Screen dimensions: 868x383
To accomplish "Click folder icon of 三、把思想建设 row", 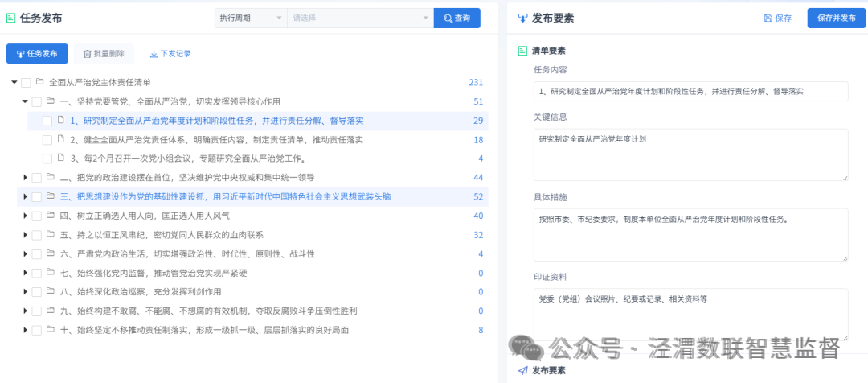I will click(51, 196).
